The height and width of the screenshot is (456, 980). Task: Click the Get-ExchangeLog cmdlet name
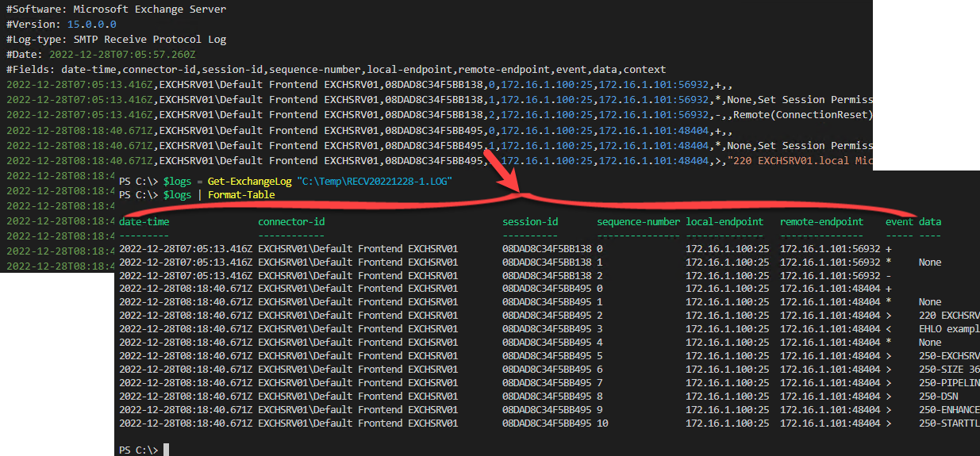click(250, 182)
